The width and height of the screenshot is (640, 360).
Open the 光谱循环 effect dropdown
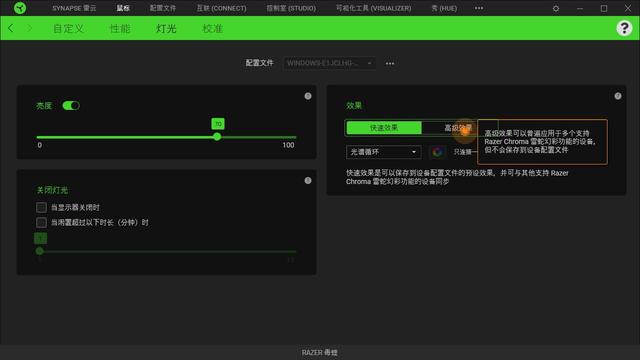(383, 152)
